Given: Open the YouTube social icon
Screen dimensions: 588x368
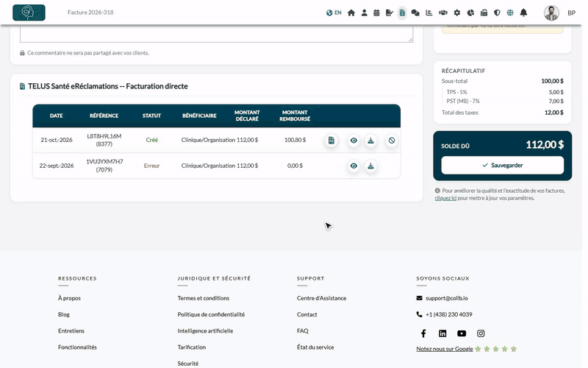Looking at the screenshot, I should point(462,333).
